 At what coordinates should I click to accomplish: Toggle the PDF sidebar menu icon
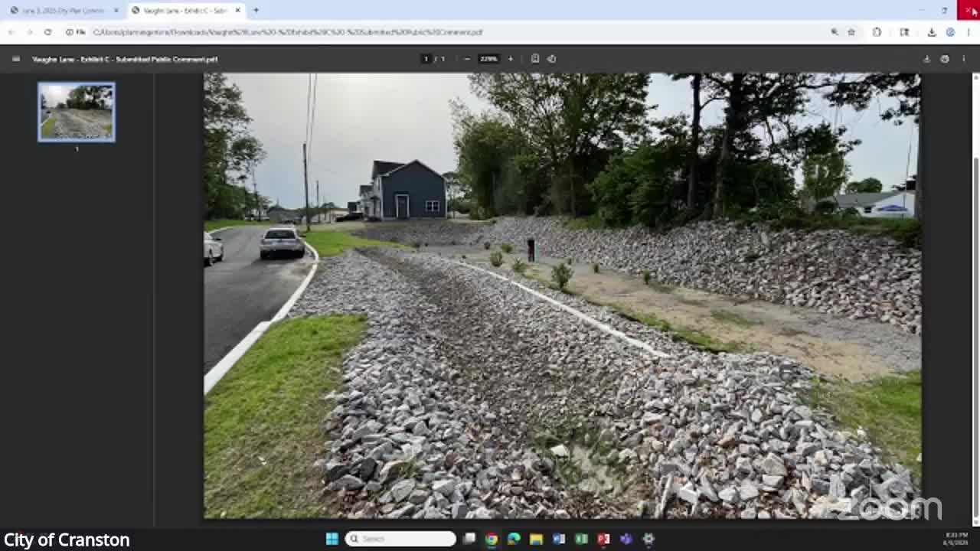[15, 59]
